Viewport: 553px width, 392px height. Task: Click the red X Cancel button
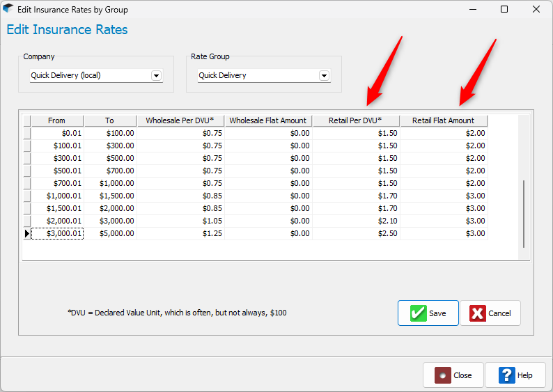point(490,313)
